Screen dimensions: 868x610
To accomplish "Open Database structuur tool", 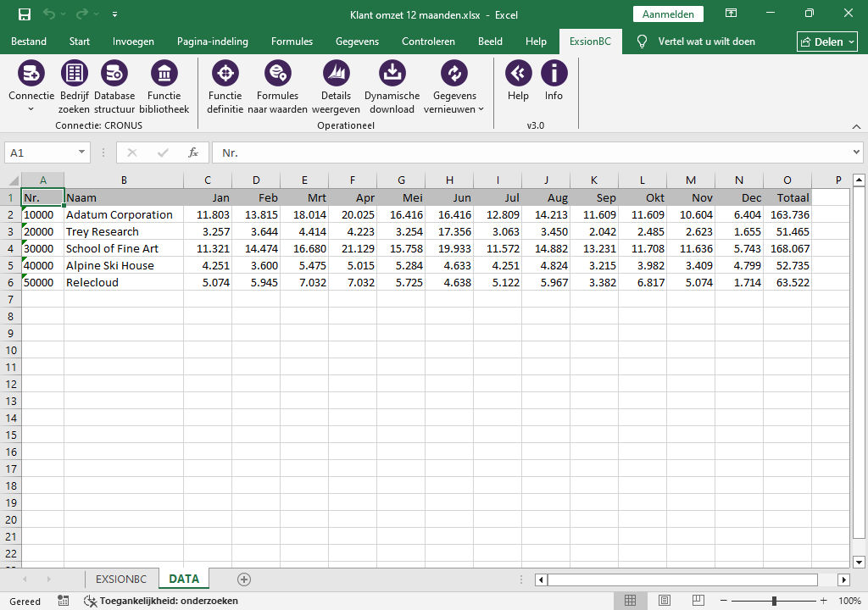I will coord(114,73).
